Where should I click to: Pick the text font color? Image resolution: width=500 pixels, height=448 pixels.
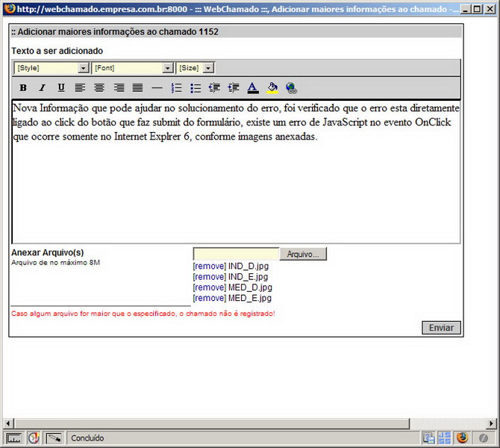253,88
